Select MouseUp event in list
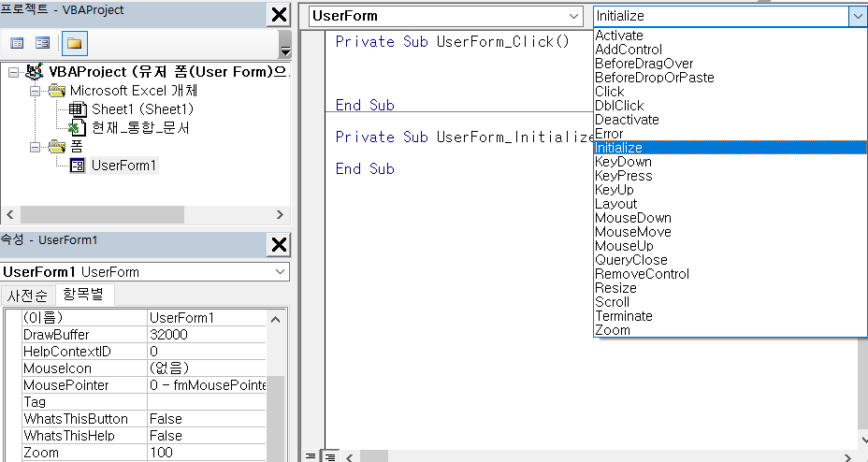The image size is (868, 462). [730, 246]
